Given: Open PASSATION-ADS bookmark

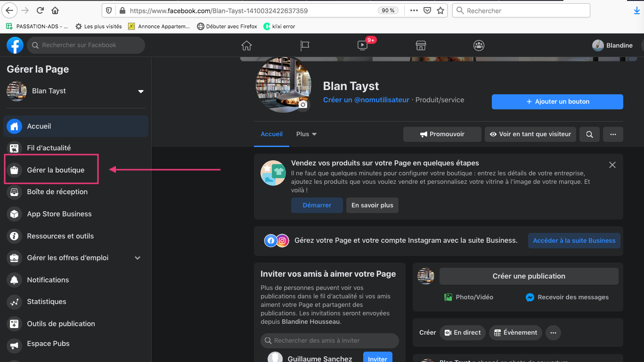Looking at the screenshot, I should point(37,26).
